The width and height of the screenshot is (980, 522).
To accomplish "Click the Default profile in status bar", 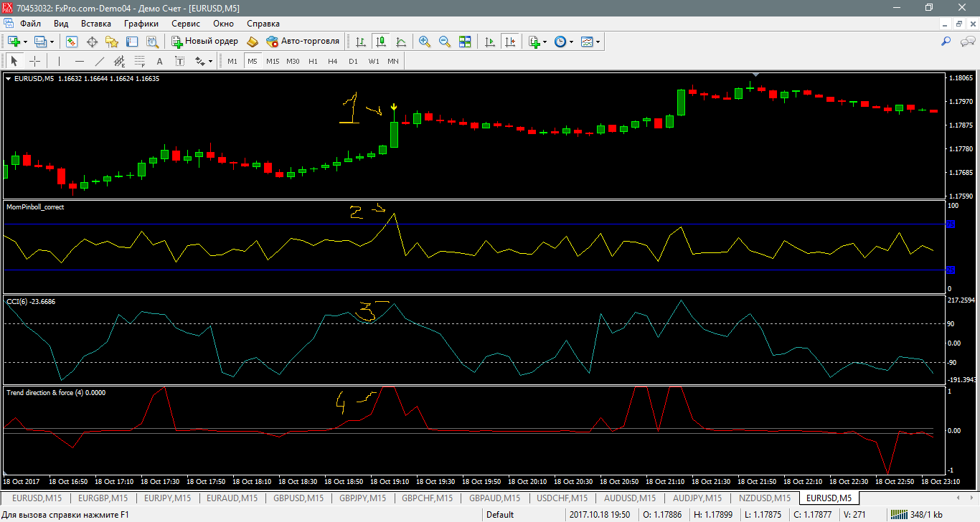I will pyautogui.click(x=500, y=514).
